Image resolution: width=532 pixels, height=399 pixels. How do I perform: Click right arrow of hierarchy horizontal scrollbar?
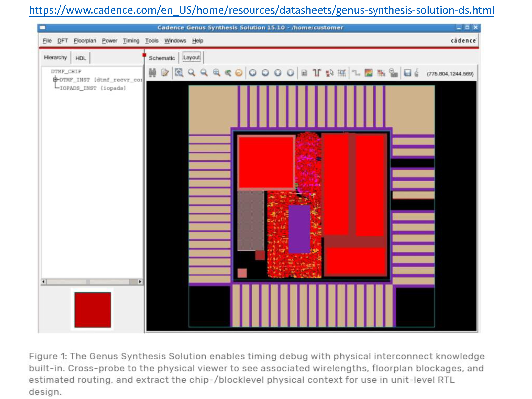140,282
